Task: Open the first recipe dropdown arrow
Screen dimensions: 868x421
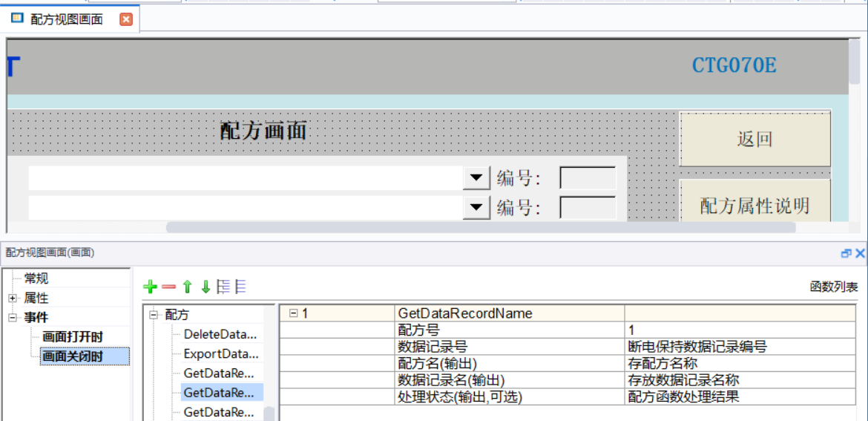Action: (476, 178)
